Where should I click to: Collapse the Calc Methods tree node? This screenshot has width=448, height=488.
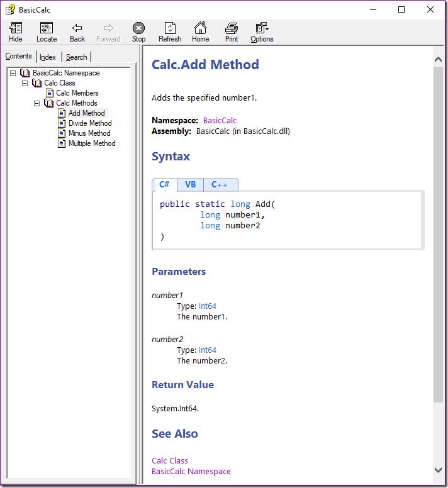click(36, 103)
